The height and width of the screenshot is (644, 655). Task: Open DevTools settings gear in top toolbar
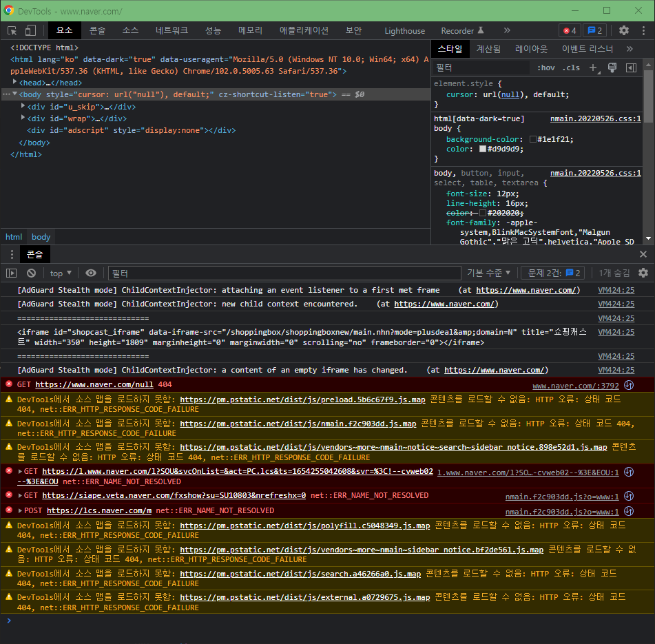(x=624, y=30)
